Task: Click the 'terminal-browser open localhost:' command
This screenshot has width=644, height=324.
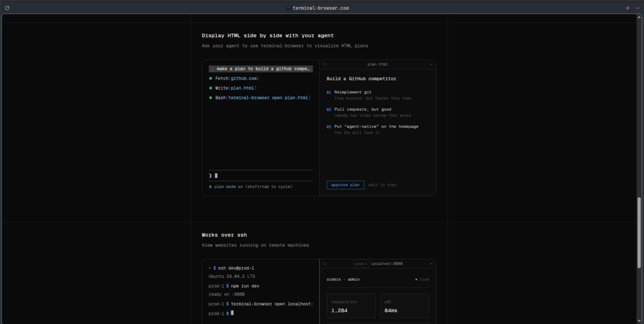Action: [261, 304]
